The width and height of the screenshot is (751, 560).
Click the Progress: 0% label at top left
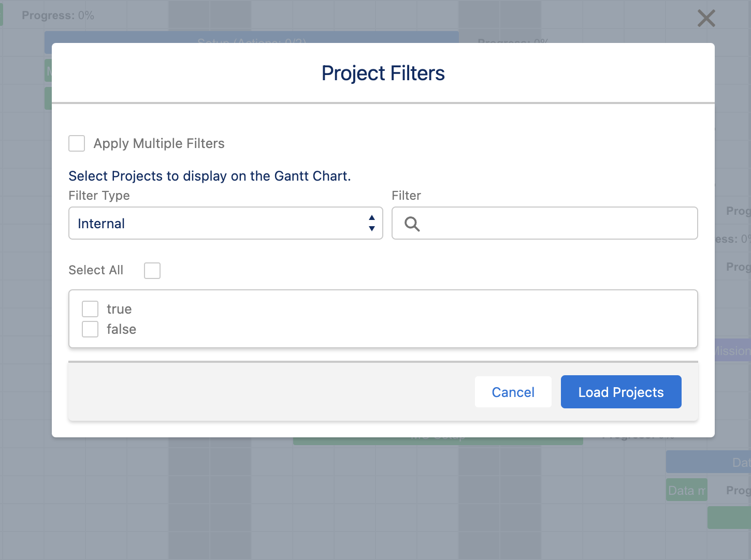click(57, 15)
